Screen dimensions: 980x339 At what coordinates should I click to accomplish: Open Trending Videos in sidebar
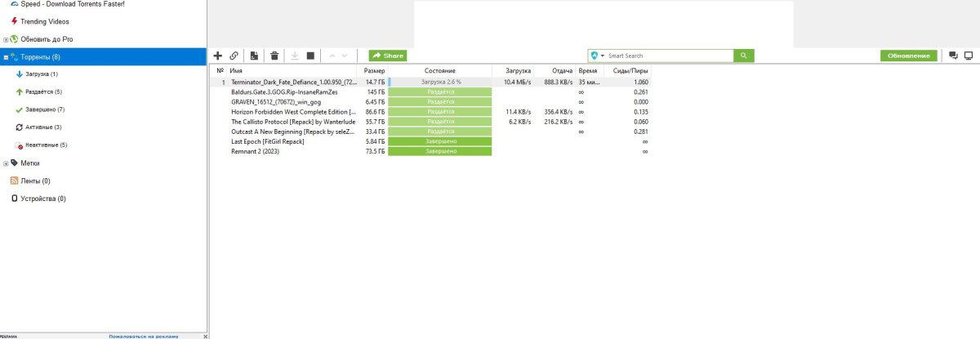click(x=44, y=21)
